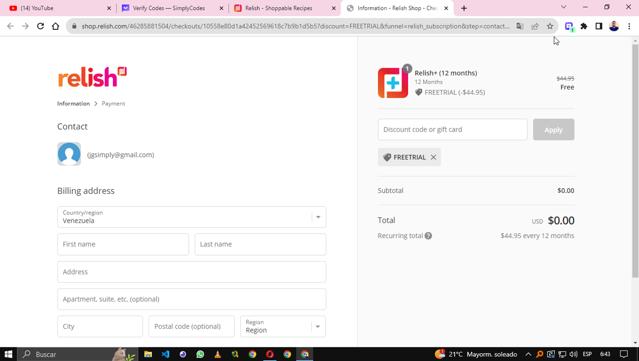Open the Country/region dropdown
Viewport: 639px width, 361px height.
pyautogui.click(x=192, y=217)
